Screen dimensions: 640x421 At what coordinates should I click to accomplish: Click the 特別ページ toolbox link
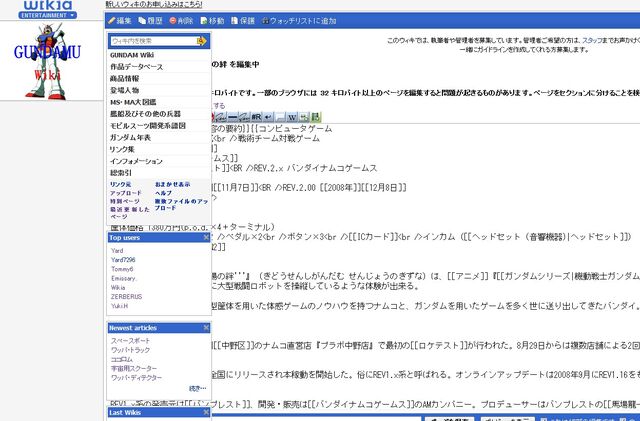124,201
